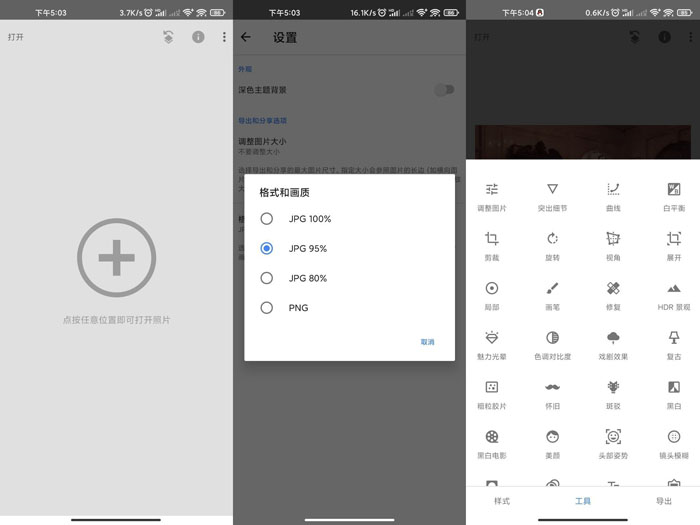Toggle the 深色主题背景 dark theme switch
The image size is (700, 525).
click(x=444, y=90)
